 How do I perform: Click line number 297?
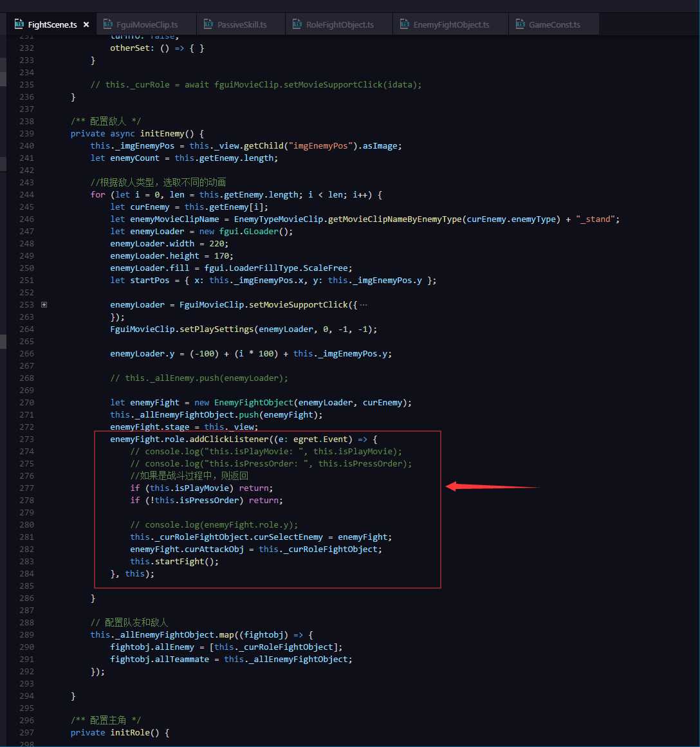click(x=26, y=732)
